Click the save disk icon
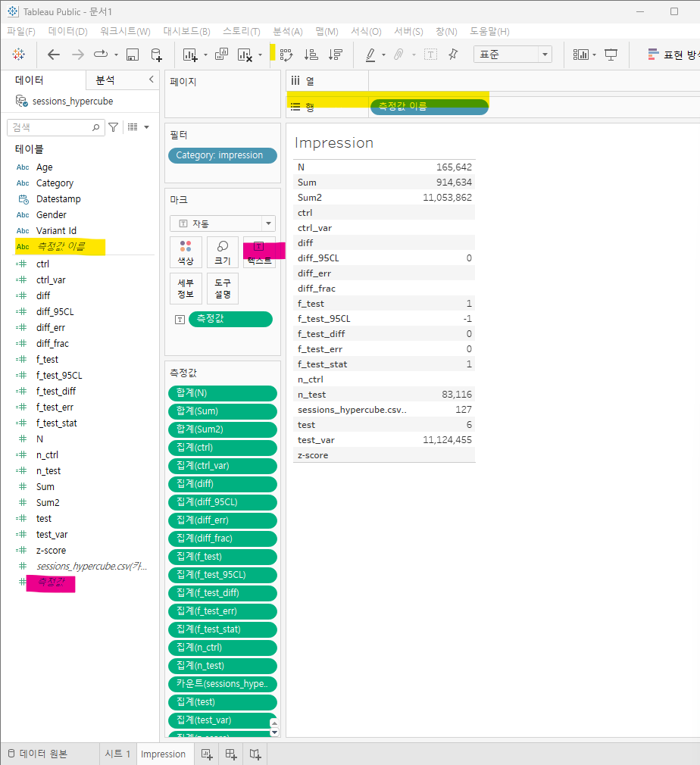700x765 pixels. coord(133,55)
